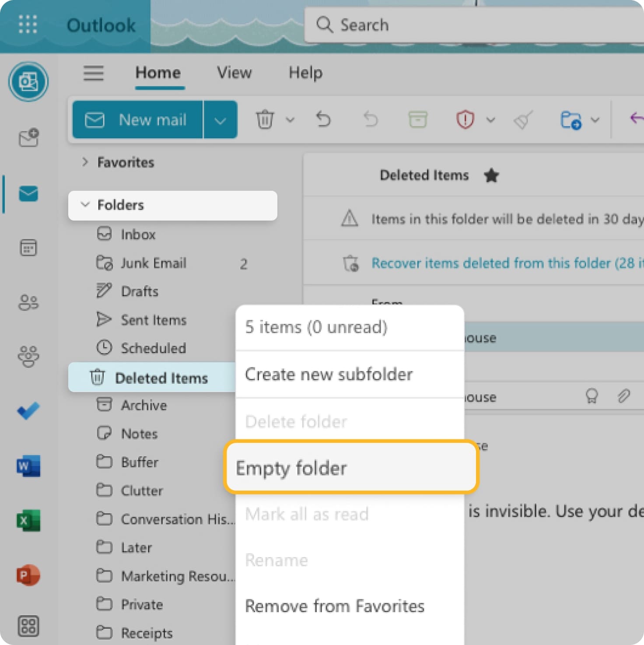Open the New mail dropdown arrow

coord(220,120)
